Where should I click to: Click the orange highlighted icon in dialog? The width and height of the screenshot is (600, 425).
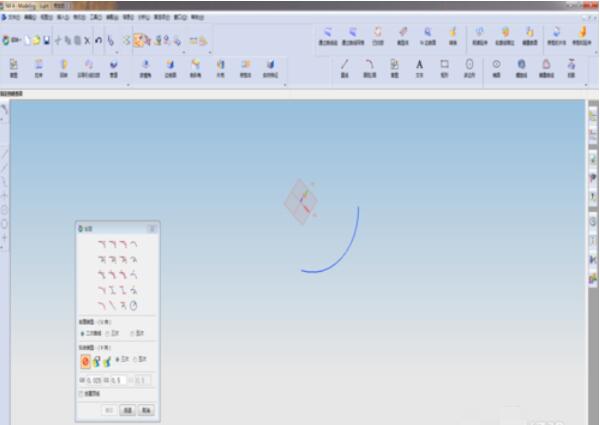tap(86, 360)
